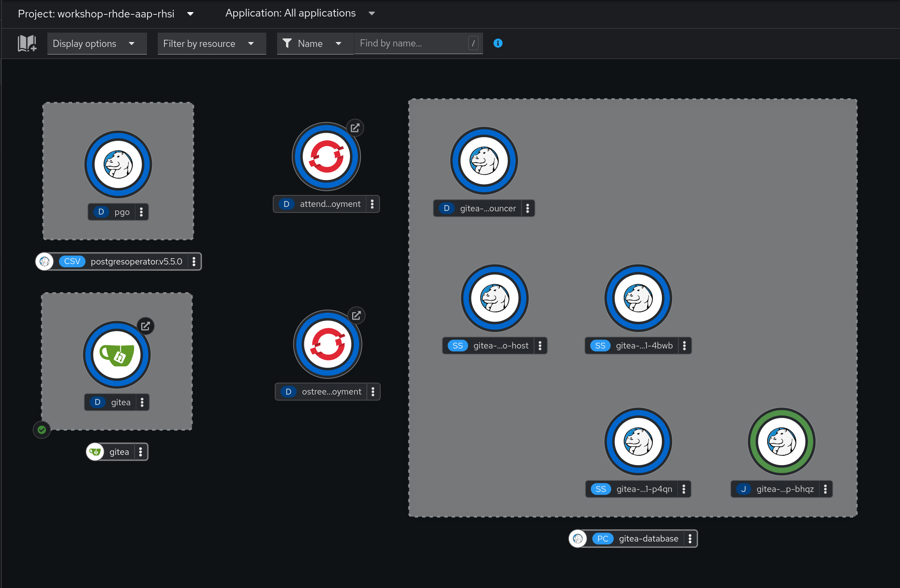
Task: Select the gitea-...o-host StatefulSet node
Action: (495, 298)
